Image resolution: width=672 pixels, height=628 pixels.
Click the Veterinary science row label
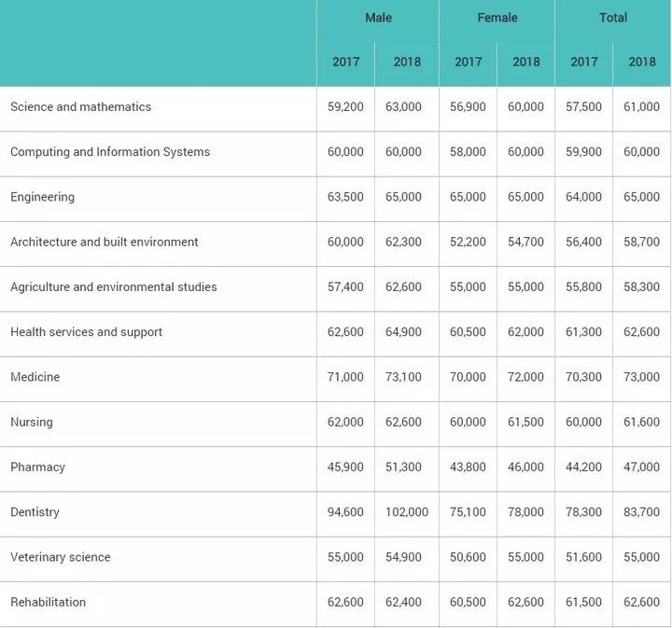[61, 557]
